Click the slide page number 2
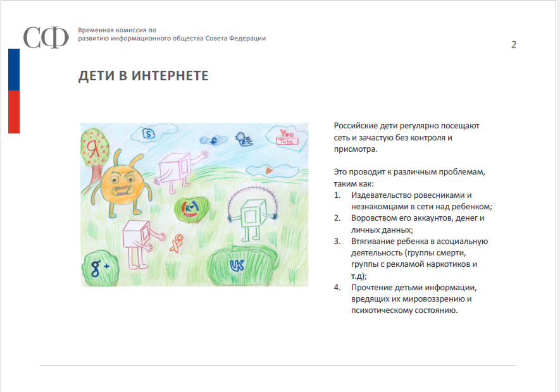 point(514,45)
